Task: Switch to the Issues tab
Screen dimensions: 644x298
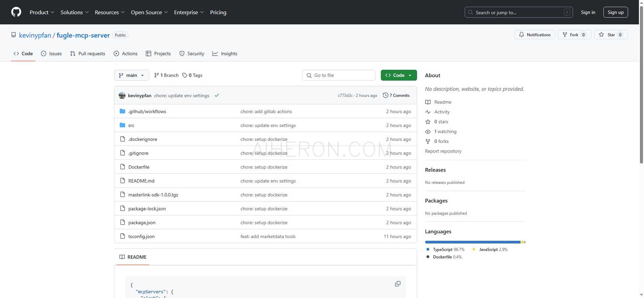Action: pos(51,54)
